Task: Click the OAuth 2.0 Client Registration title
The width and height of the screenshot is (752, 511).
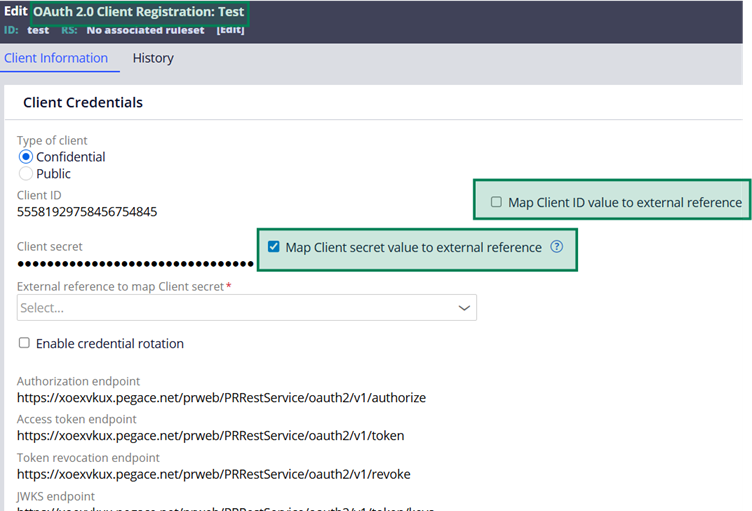Action: 139,13
